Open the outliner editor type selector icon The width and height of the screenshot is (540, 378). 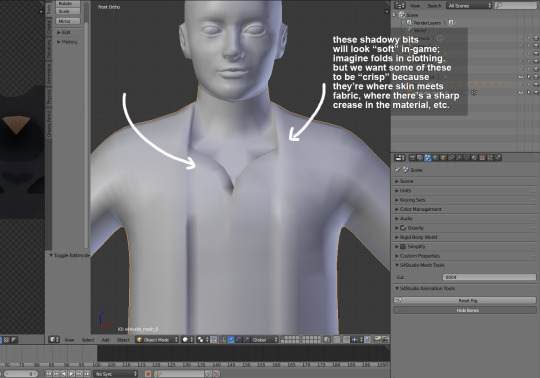[399, 6]
